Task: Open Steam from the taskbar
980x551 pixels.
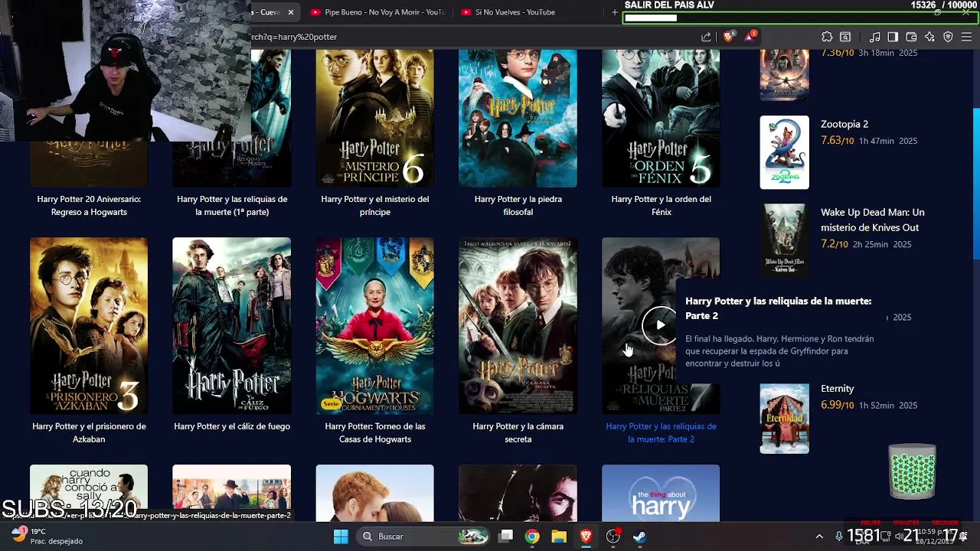Action: pyautogui.click(x=639, y=536)
